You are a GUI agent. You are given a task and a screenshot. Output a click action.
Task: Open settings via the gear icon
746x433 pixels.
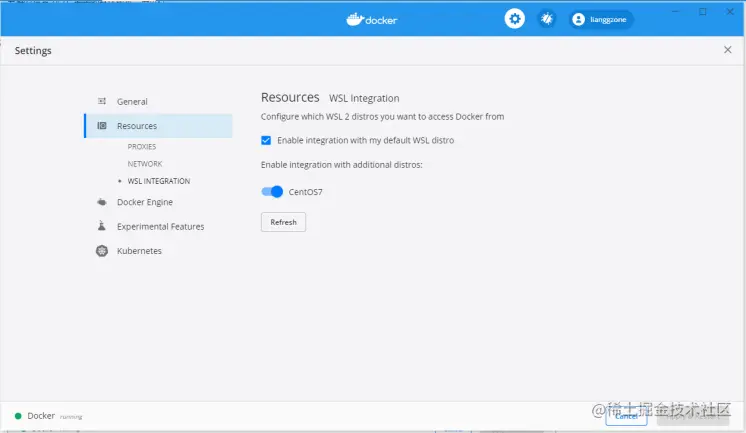pyautogui.click(x=514, y=19)
